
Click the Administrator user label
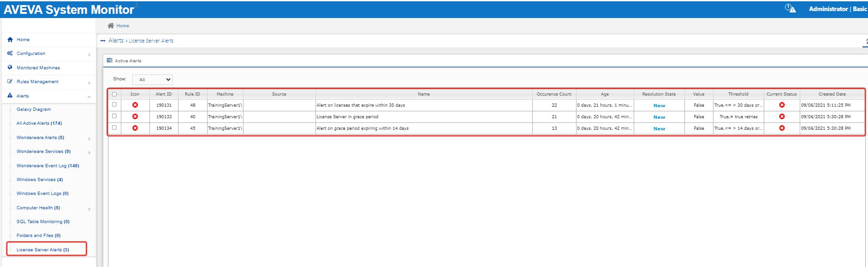828,9
